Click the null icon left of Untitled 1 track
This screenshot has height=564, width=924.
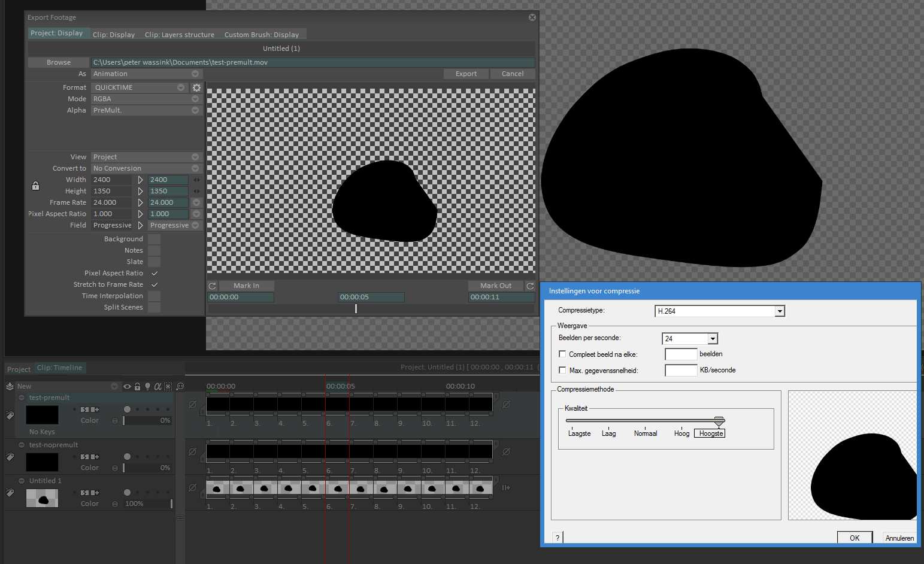click(x=192, y=487)
